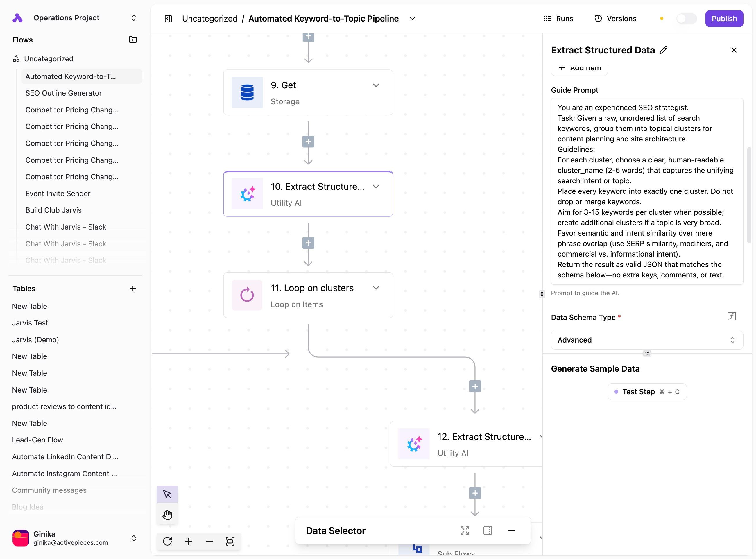This screenshot has width=756, height=559.
Task: Collapse the left sidebar panel icon
Action: tap(168, 19)
